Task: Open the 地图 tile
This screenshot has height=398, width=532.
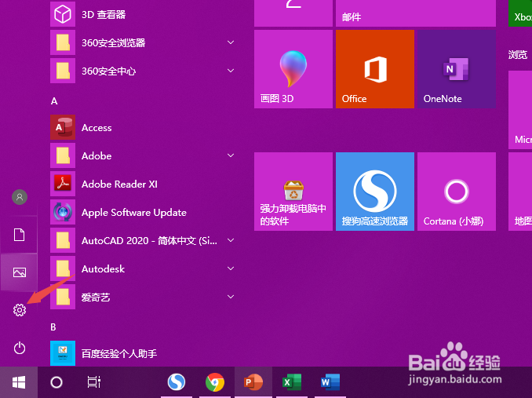Action: pos(520,192)
